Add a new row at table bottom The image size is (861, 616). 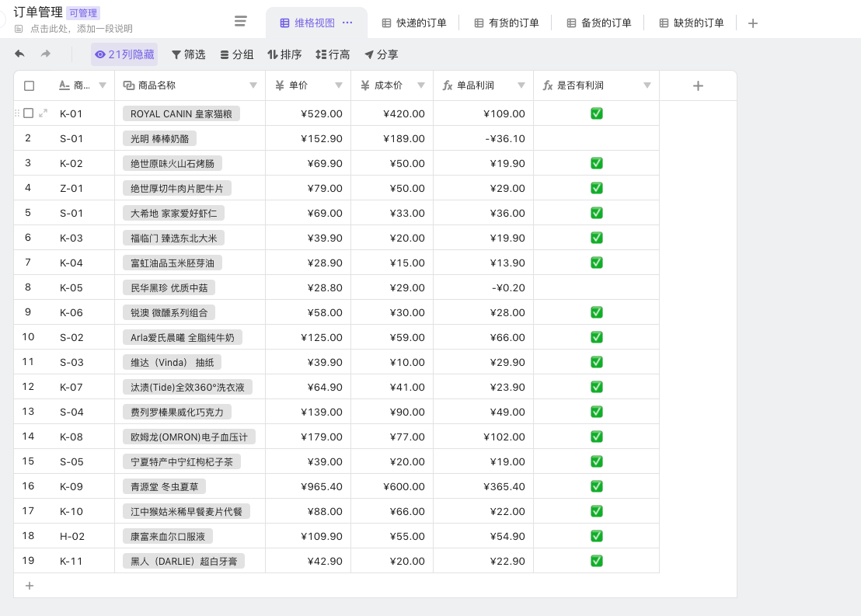click(x=30, y=586)
